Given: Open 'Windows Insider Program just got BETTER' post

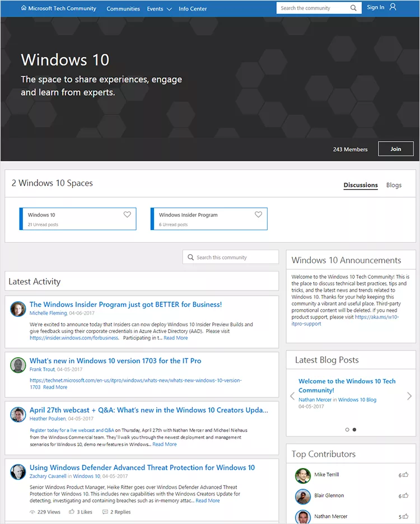Looking at the screenshot, I should 125,305.
